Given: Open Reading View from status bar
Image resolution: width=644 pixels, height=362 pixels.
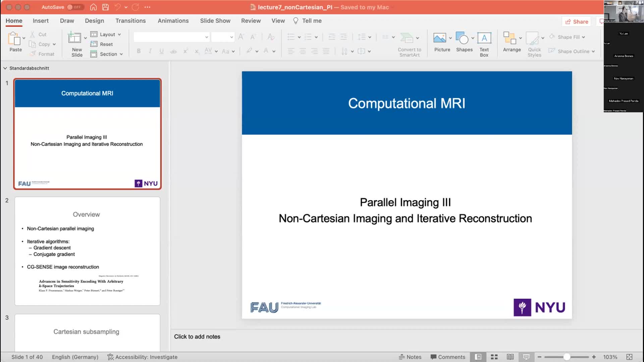Looking at the screenshot, I should (x=510, y=357).
